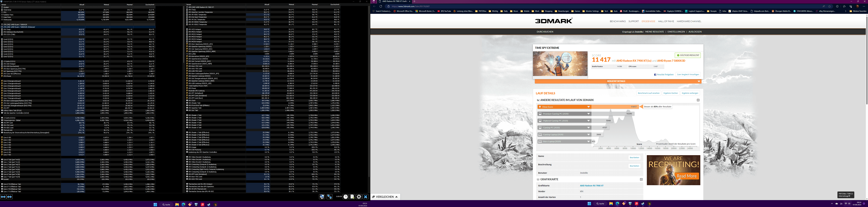The width and height of the screenshot is (868, 207).
Task: Open new browser tab with plus icon
Action: (x=414, y=1)
